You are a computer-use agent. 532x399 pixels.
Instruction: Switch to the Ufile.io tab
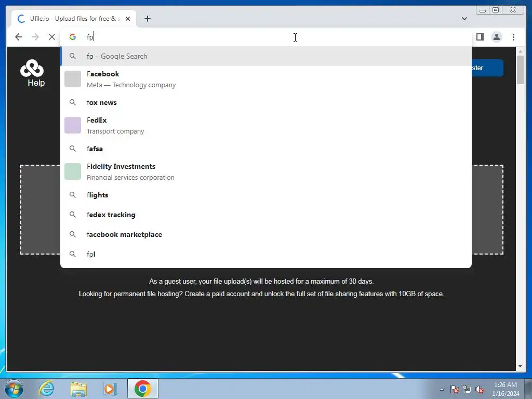(x=74, y=19)
